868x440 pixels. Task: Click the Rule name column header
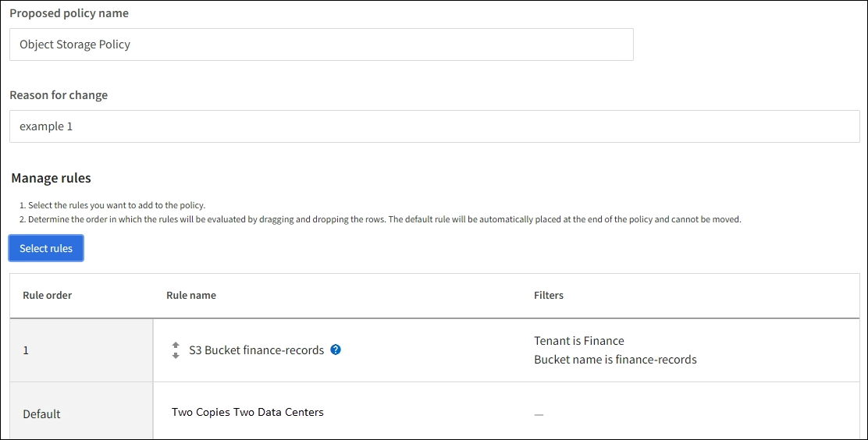point(191,296)
